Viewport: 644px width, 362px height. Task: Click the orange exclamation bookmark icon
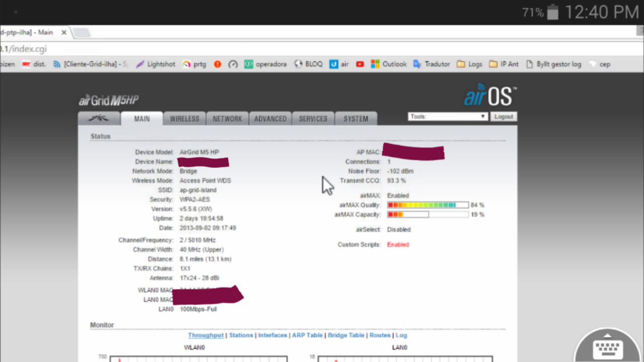point(217,64)
